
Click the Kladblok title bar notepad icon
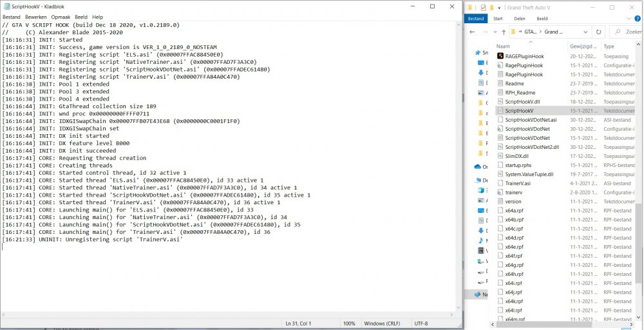click(6, 6)
